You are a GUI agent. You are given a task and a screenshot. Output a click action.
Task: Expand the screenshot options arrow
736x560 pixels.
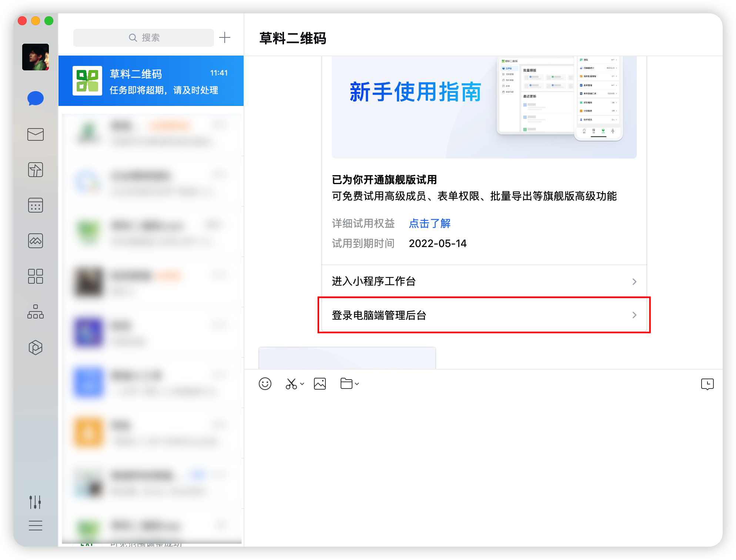(302, 384)
